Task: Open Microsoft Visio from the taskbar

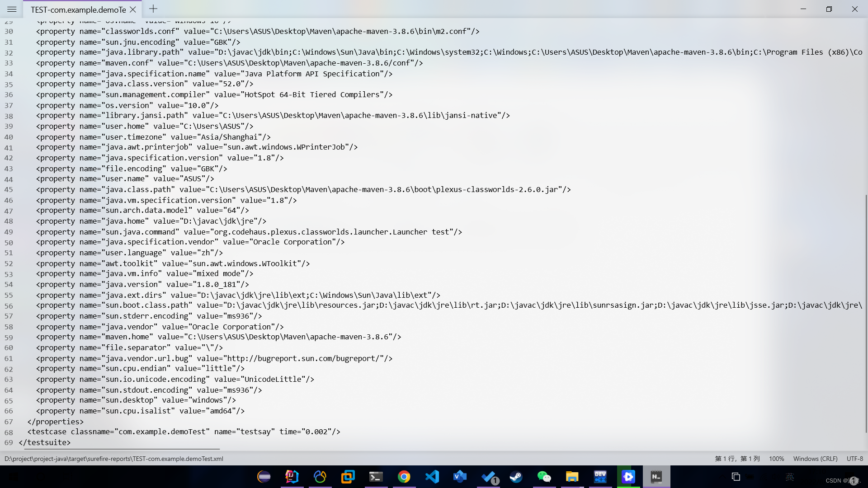Action: coord(460,477)
